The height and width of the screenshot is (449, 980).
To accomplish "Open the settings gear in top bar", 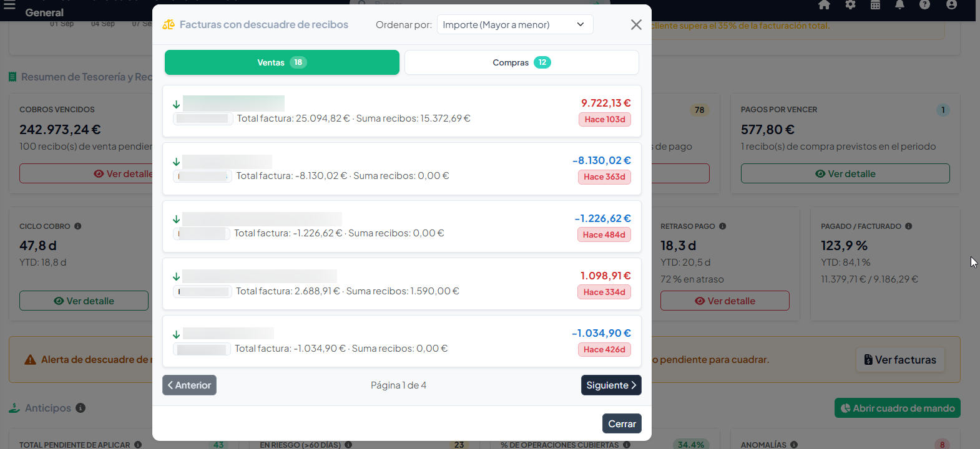I will pyautogui.click(x=850, y=5).
